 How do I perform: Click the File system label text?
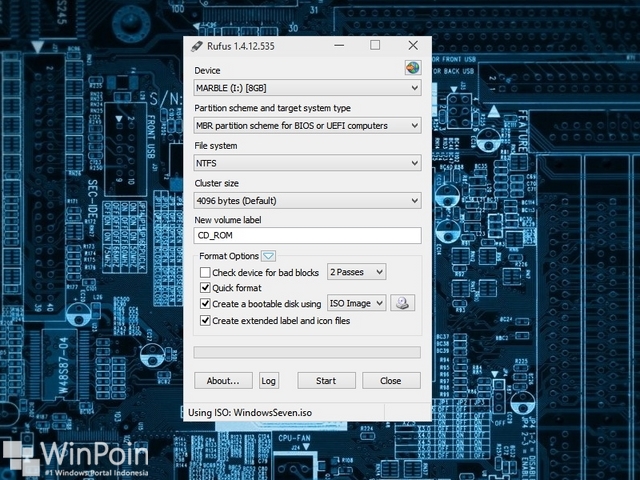(x=216, y=146)
